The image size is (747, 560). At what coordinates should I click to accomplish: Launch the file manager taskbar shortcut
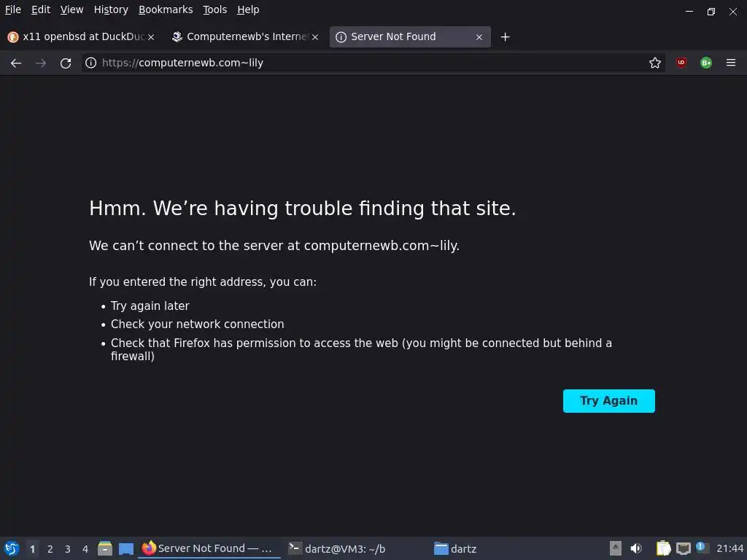(105, 548)
